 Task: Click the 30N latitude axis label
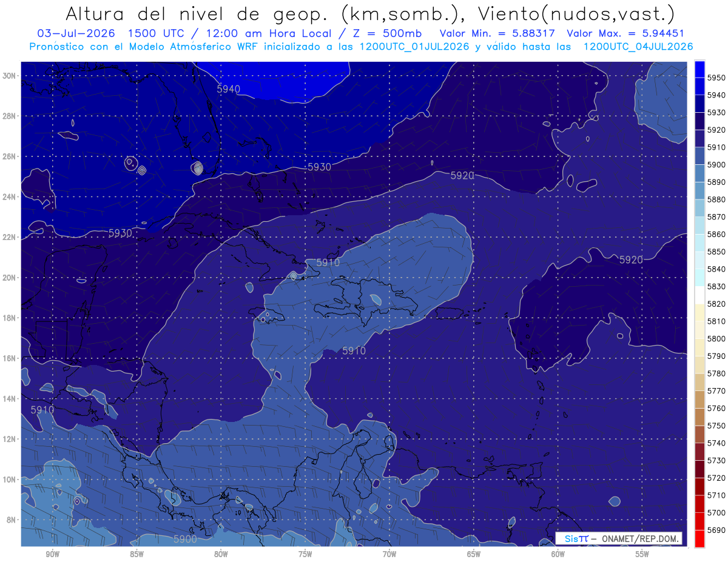click(10, 76)
